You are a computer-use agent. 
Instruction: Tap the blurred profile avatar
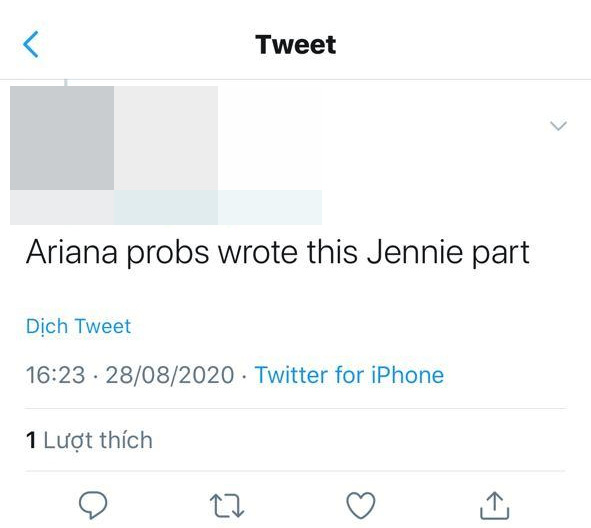coord(62,138)
